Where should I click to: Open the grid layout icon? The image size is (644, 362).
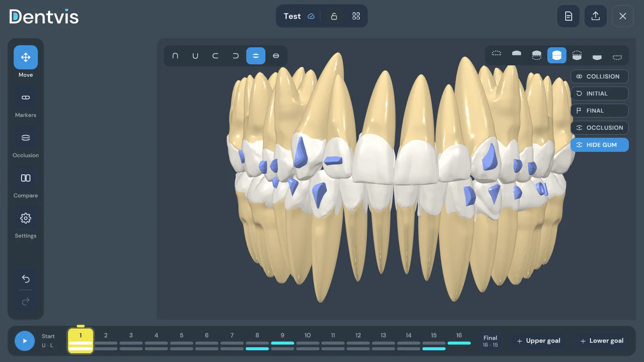tap(356, 16)
